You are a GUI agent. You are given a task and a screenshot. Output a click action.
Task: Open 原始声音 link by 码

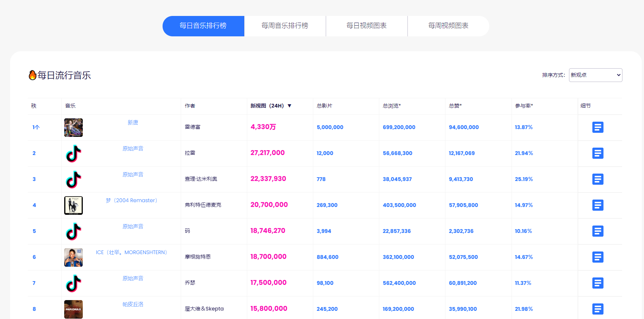click(133, 226)
